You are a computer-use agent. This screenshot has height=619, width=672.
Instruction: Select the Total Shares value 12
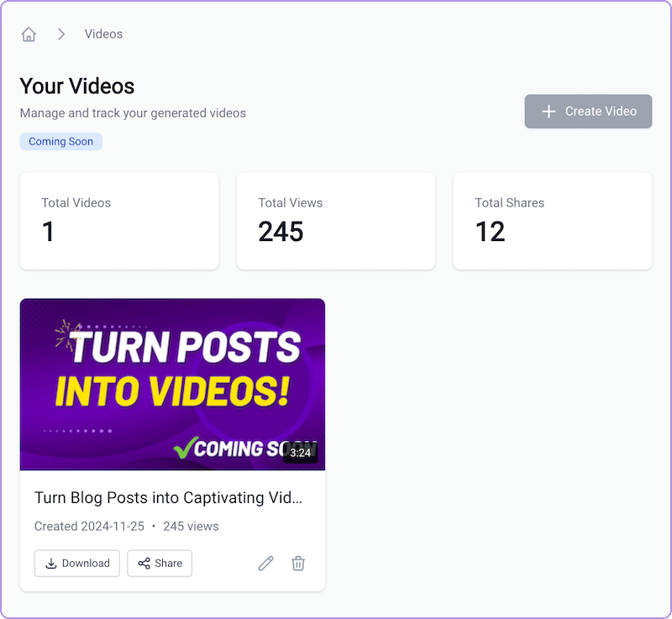pos(491,232)
